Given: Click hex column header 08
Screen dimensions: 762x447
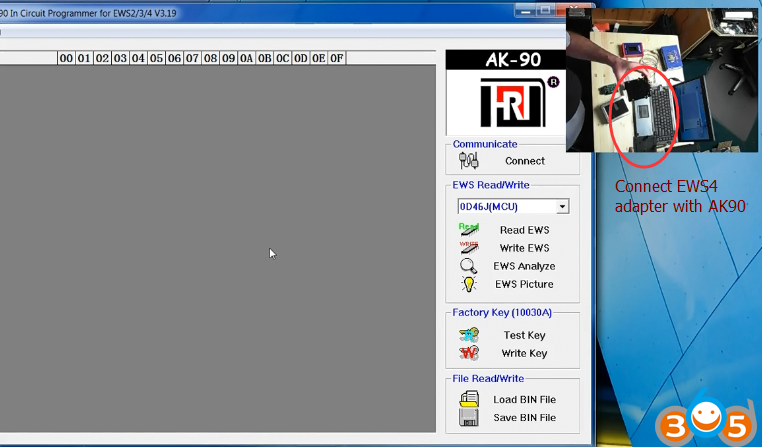Looking at the screenshot, I should [x=210, y=58].
